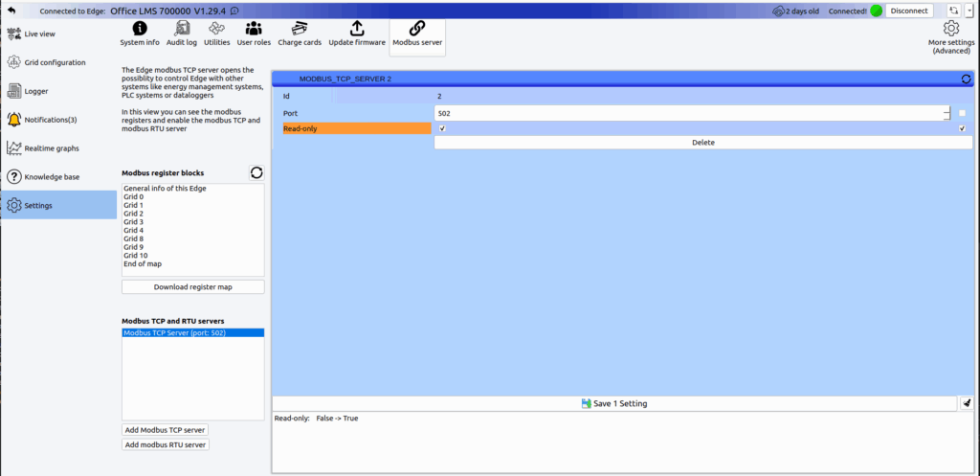Select Modbus TCP Server (port: 502) entry
980x476 pixels.
click(x=193, y=332)
